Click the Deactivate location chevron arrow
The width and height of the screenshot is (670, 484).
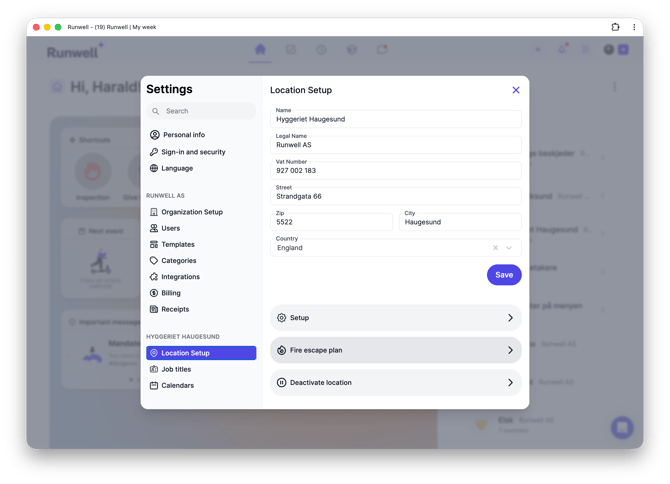(510, 383)
